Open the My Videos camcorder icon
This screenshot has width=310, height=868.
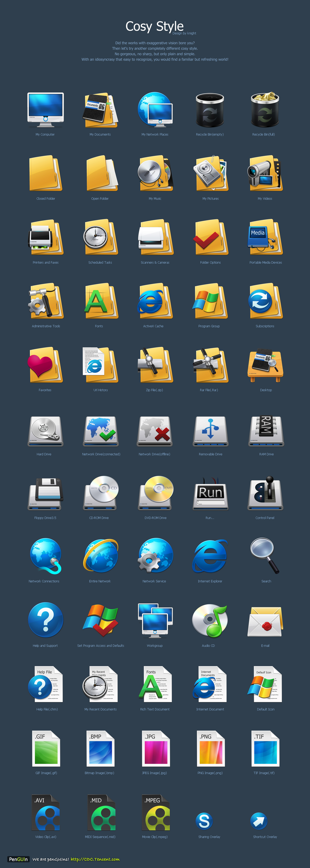point(265,173)
